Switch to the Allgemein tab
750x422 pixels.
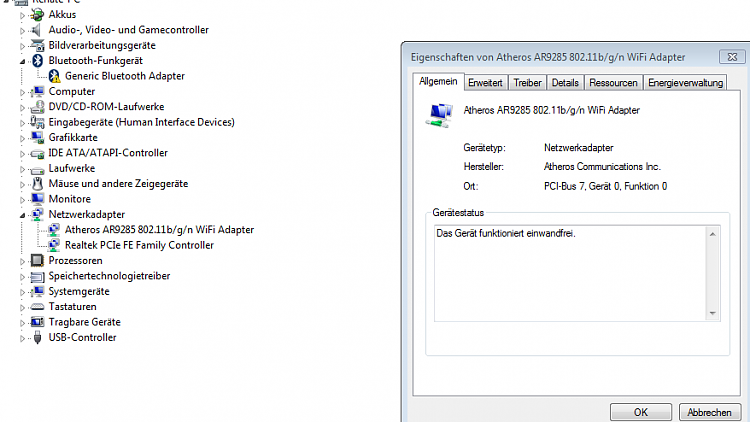(x=438, y=81)
